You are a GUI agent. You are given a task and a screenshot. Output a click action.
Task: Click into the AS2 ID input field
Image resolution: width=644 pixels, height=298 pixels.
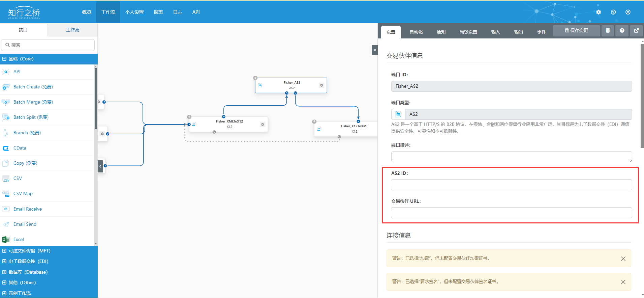pos(511,185)
